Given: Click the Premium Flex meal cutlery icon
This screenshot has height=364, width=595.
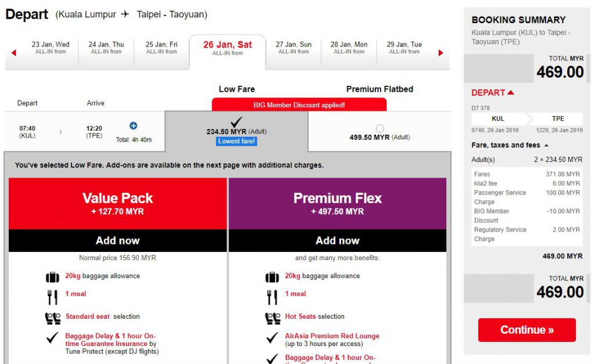Looking at the screenshot, I should click(x=272, y=297).
